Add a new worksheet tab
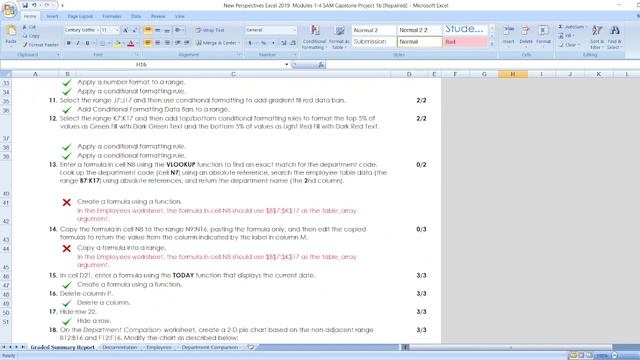 251,347
